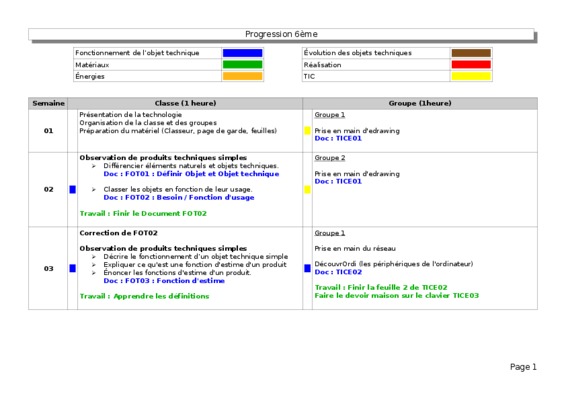Click the green Matériaux color swatch
Screen dimensions: 566x400
click(x=242, y=65)
